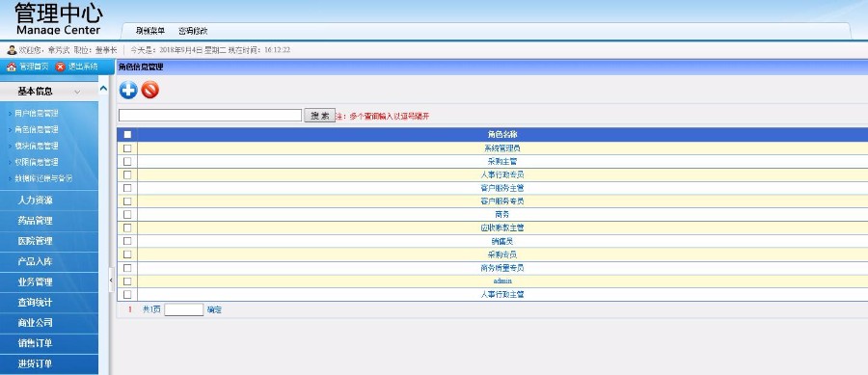Click 退出系统 to log out

point(83,67)
